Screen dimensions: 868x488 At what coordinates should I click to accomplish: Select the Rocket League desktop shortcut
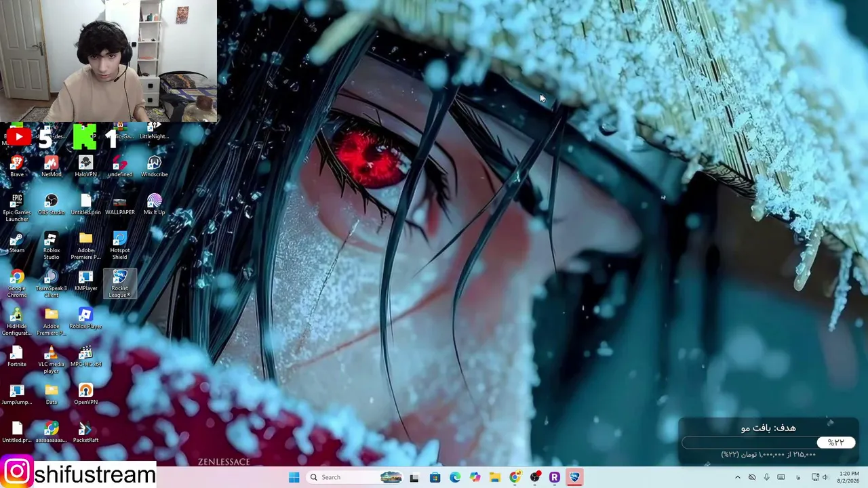[x=120, y=284]
